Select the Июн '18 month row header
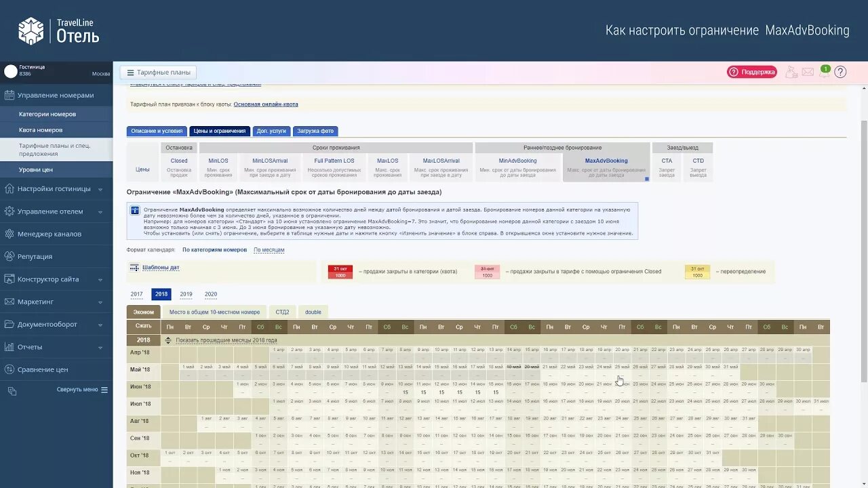 click(x=143, y=387)
